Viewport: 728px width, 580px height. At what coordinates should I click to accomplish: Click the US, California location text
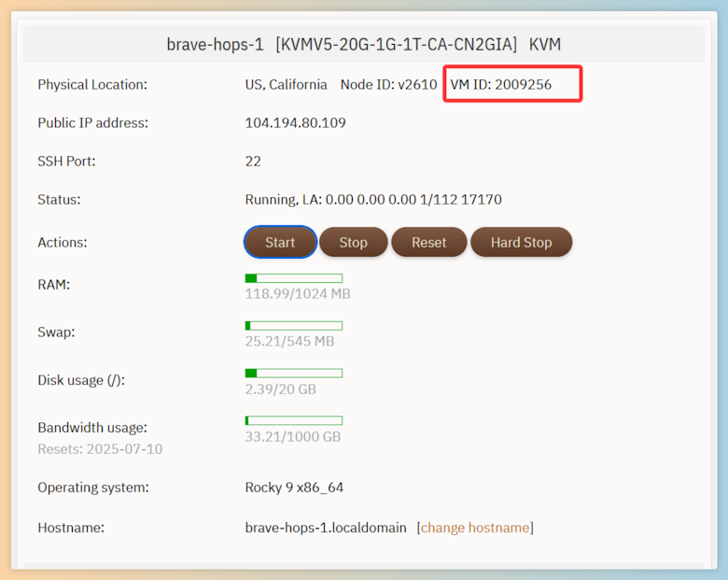coord(286,85)
